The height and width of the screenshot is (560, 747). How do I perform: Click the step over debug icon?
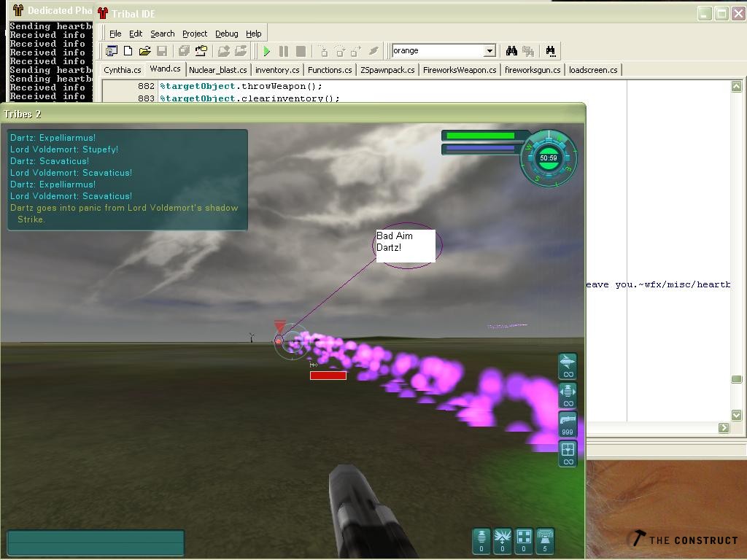click(x=340, y=51)
